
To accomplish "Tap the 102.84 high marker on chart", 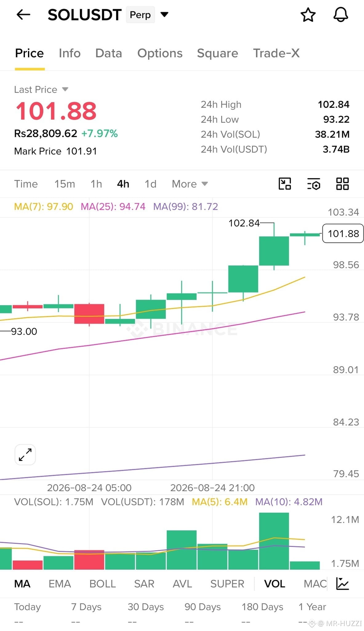I will click(x=244, y=223).
